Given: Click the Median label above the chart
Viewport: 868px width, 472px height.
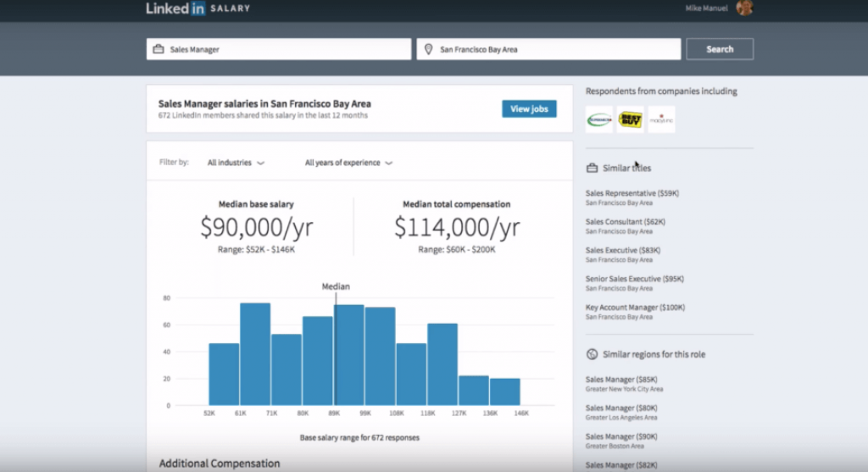Looking at the screenshot, I should coord(336,286).
